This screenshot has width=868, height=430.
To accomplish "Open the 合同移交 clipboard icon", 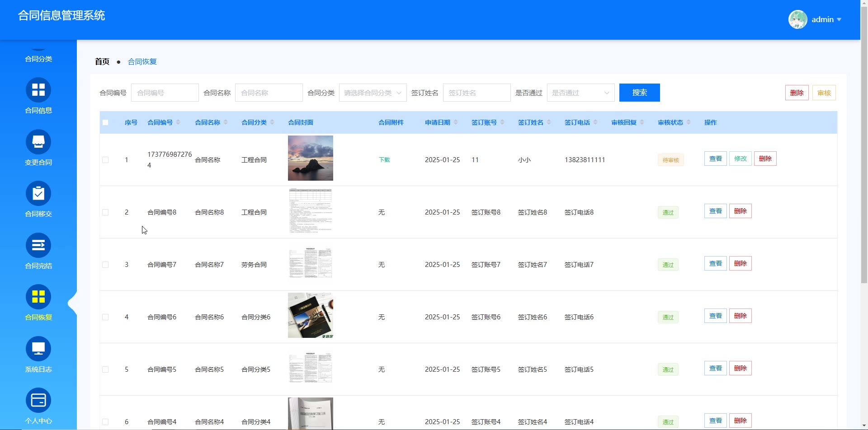I will pyautogui.click(x=38, y=193).
